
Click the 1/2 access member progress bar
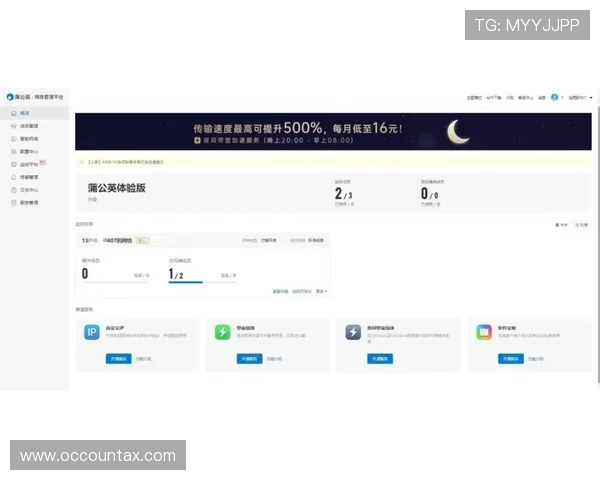pyautogui.click(x=202, y=282)
